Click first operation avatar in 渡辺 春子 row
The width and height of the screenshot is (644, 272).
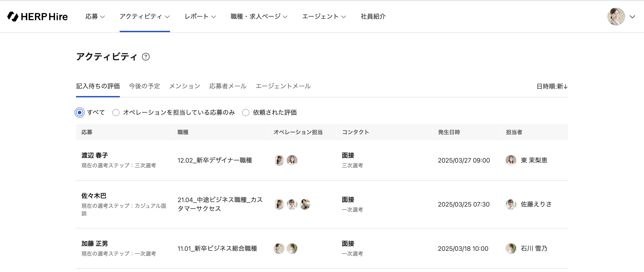click(x=279, y=160)
